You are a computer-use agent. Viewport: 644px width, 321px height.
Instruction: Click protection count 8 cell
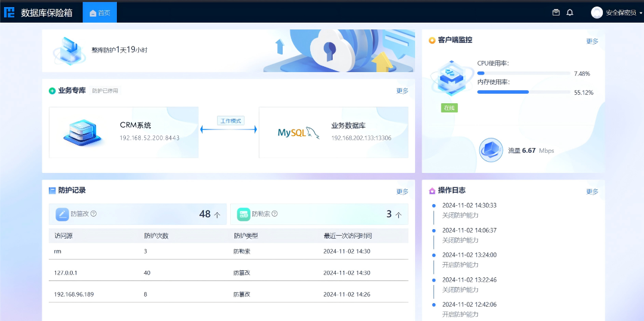pos(145,294)
